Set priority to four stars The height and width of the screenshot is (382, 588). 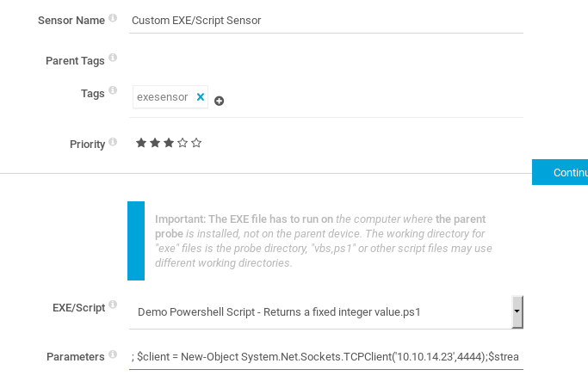[x=183, y=143]
